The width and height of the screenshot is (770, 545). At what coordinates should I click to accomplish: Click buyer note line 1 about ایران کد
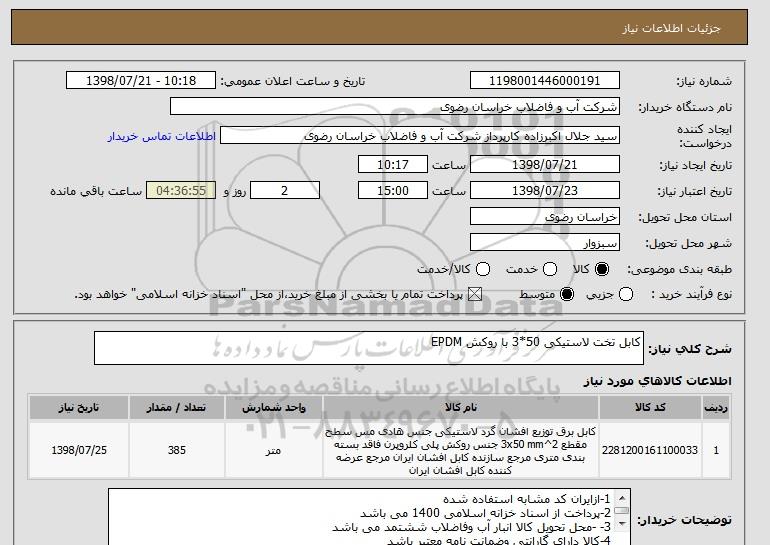click(x=527, y=499)
